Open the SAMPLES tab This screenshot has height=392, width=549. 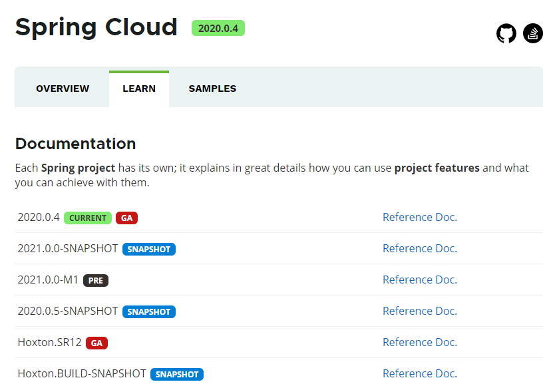click(212, 89)
